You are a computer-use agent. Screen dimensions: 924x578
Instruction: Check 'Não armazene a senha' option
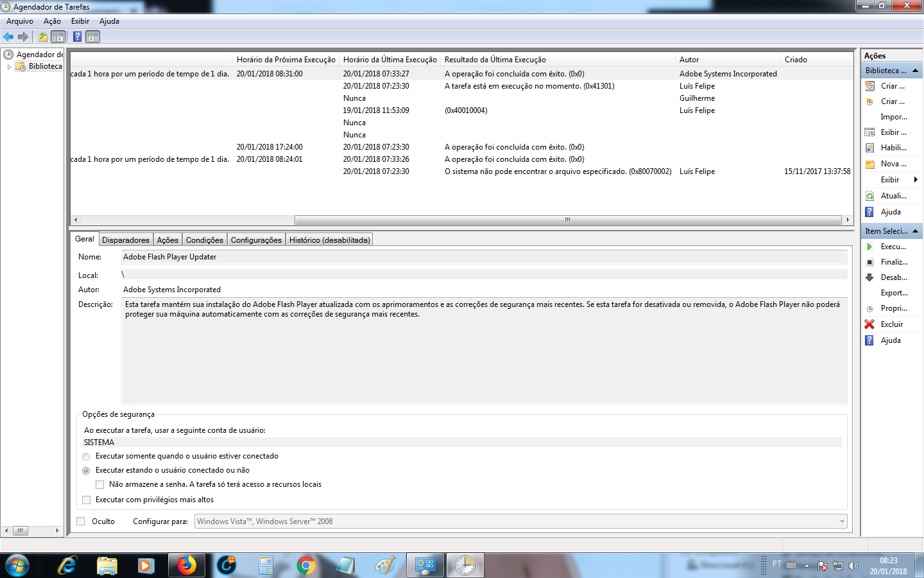click(x=99, y=485)
